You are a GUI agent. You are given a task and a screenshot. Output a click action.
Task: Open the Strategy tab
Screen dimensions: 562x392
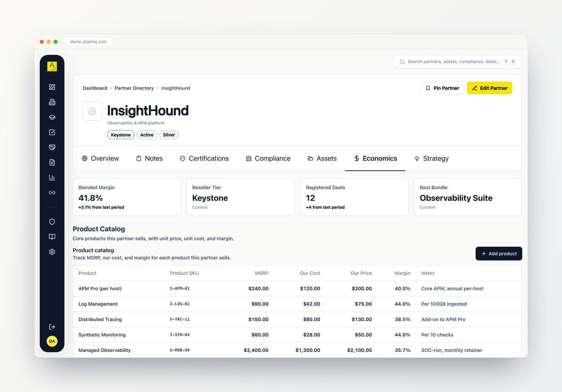(431, 159)
